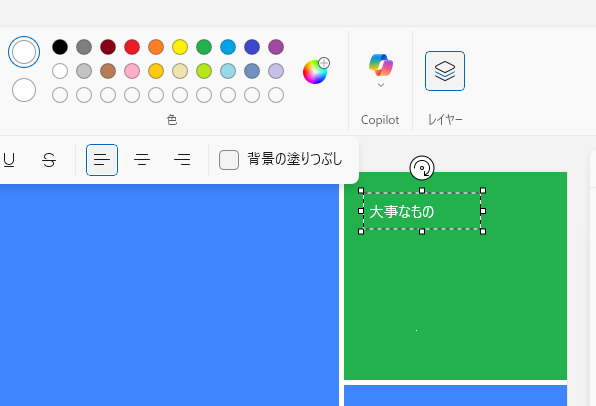Pick the light gray color swatch
Screen dimensions: 596x406
coord(84,71)
